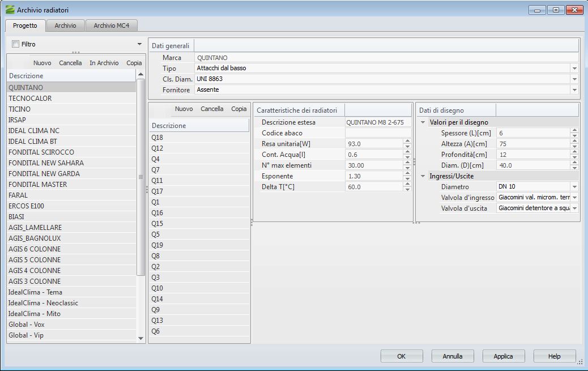Click In Archivio toolbar button
588x371 pixels.
coord(104,63)
